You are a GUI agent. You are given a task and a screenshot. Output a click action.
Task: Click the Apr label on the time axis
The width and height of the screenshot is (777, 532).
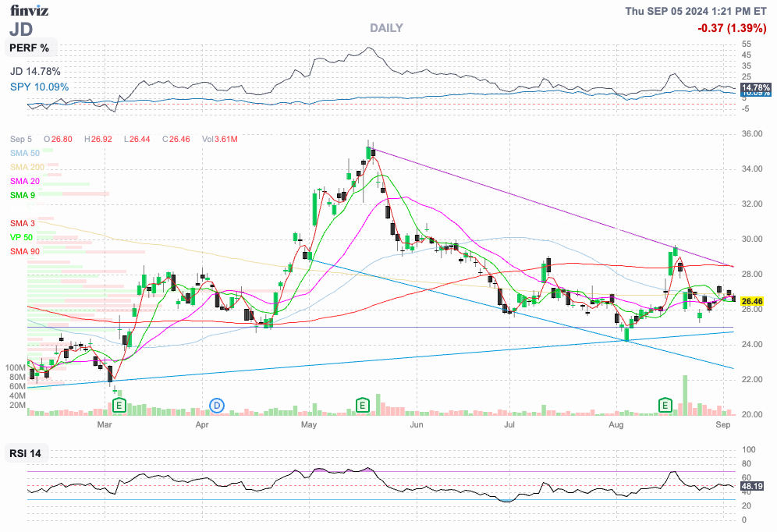tap(202, 424)
